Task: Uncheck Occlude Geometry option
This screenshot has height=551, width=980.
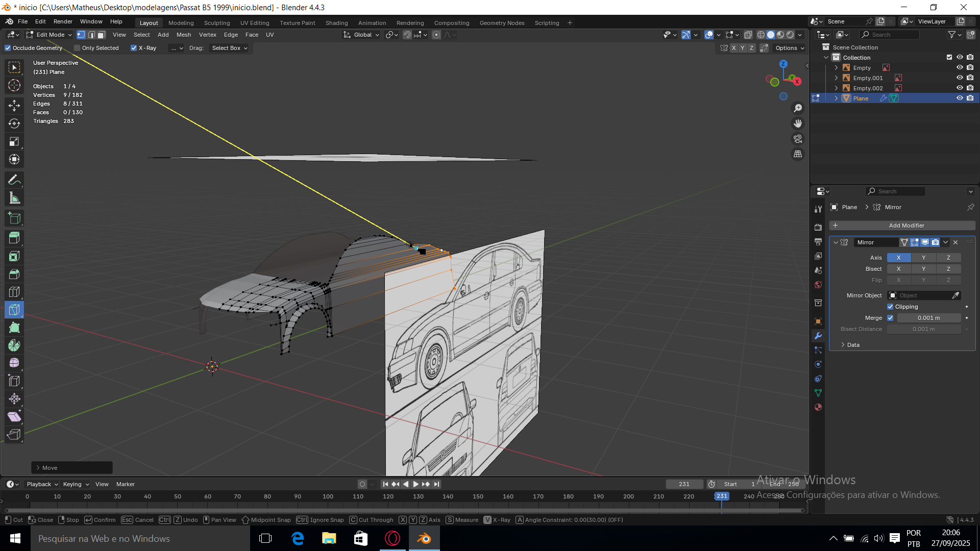Action: tap(8, 48)
